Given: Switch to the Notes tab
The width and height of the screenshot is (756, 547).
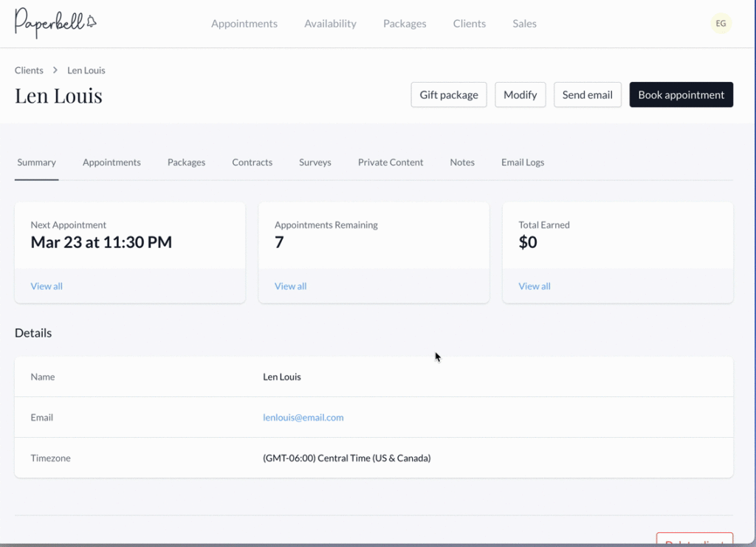Looking at the screenshot, I should point(462,162).
